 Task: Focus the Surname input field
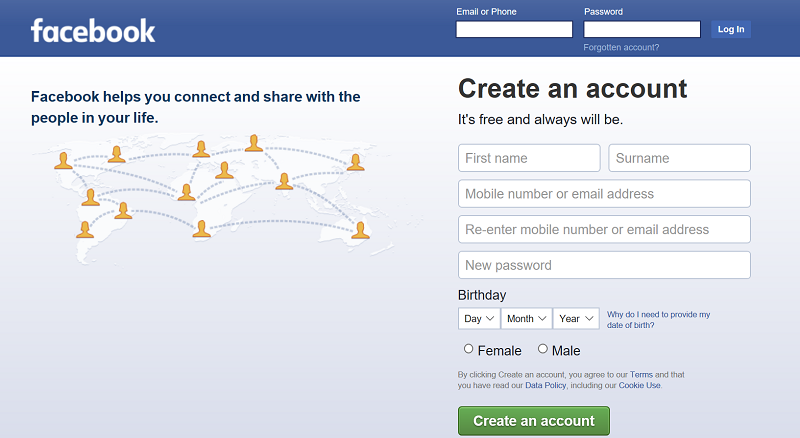click(679, 158)
